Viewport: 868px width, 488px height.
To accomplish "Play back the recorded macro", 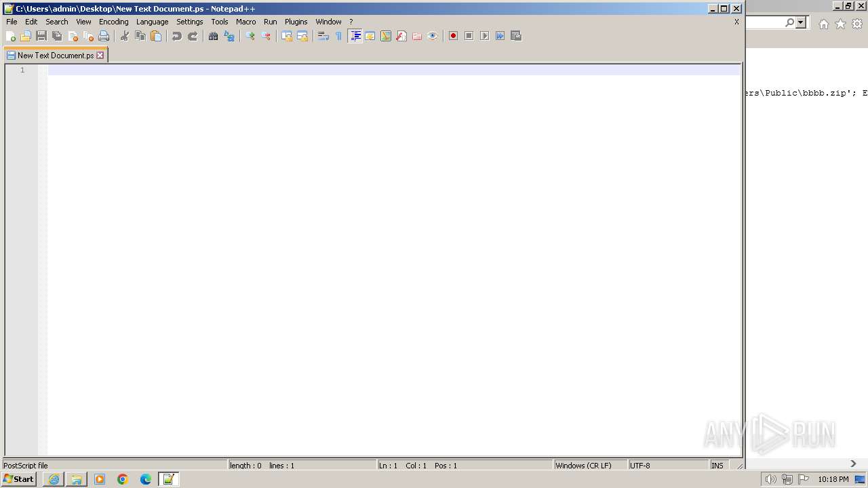I will tap(485, 36).
